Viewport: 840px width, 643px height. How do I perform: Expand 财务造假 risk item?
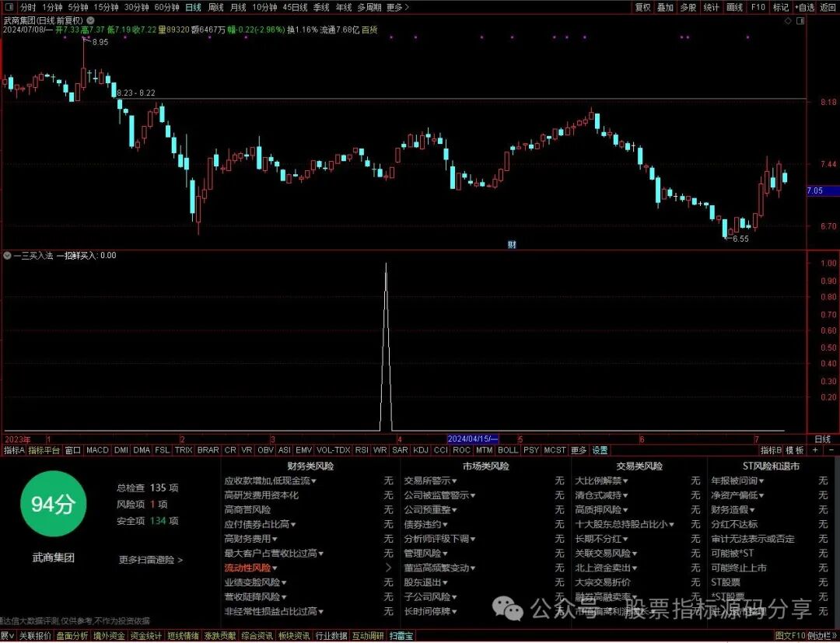click(x=733, y=510)
